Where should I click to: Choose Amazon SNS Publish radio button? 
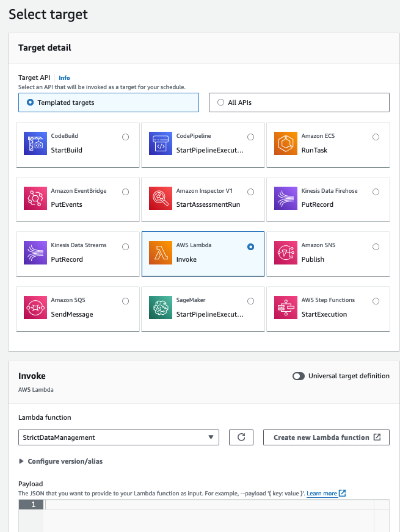tap(376, 247)
